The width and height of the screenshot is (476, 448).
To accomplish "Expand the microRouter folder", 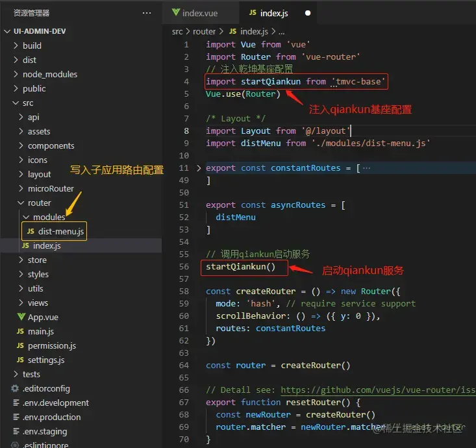I will point(21,188).
